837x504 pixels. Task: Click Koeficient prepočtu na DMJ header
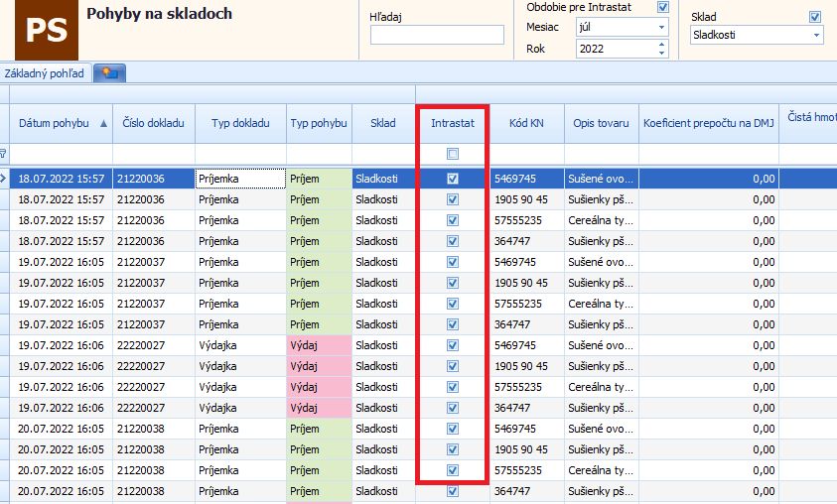click(709, 123)
